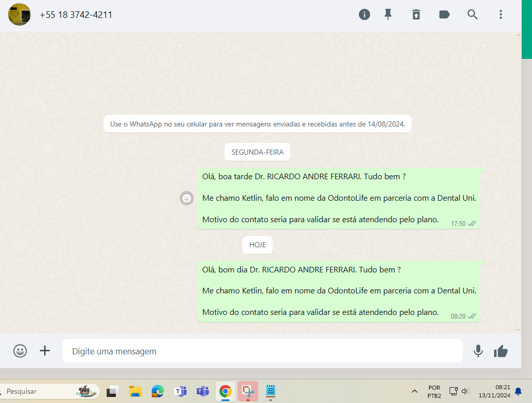Select the "boa tarde" message bubble
Viewport: 532px width, 403px height.
pos(339,198)
